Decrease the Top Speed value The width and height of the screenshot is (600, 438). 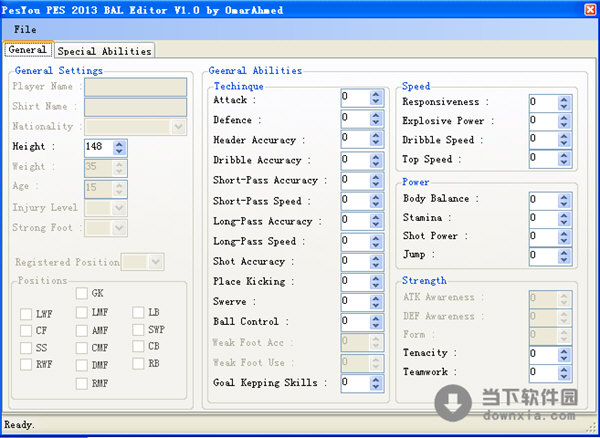[x=564, y=163]
